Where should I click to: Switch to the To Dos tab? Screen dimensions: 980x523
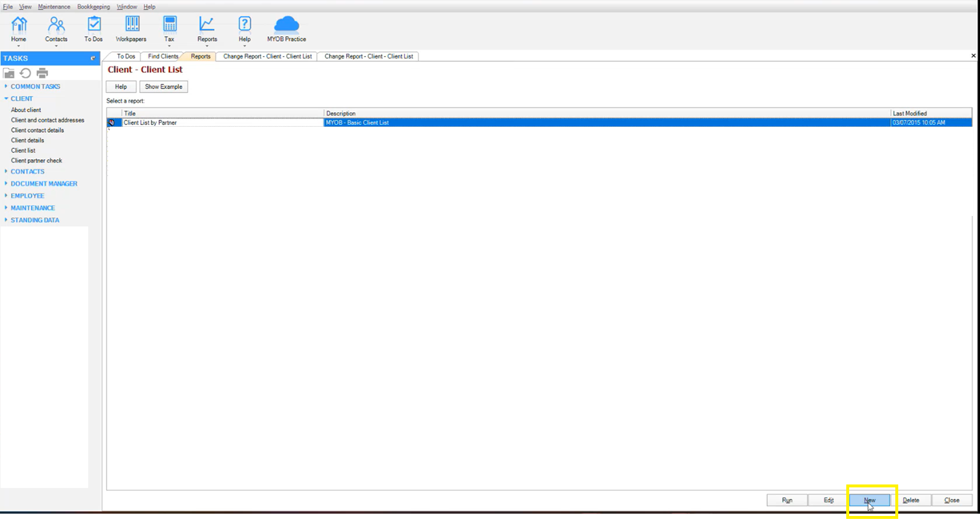pos(126,57)
